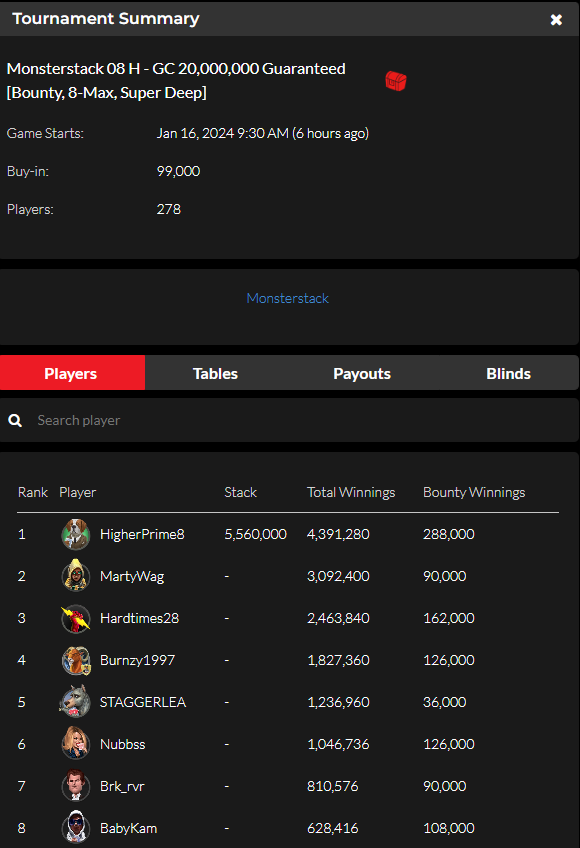Click the Players count 278

[x=169, y=209]
